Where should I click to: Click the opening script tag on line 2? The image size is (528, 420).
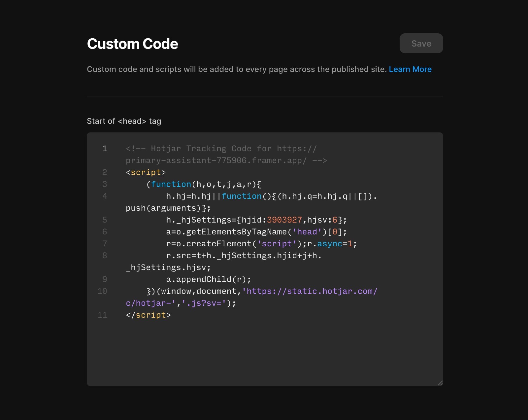tap(146, 172)
